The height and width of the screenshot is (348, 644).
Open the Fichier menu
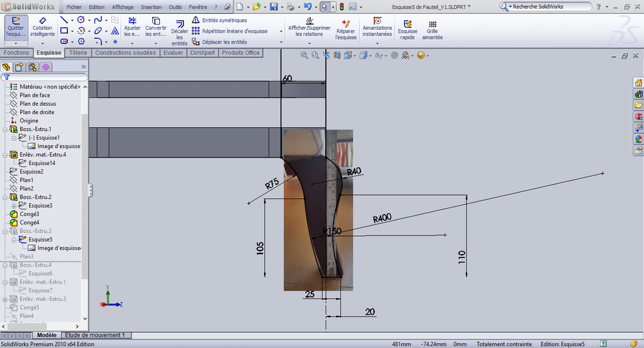coord(74,7)
